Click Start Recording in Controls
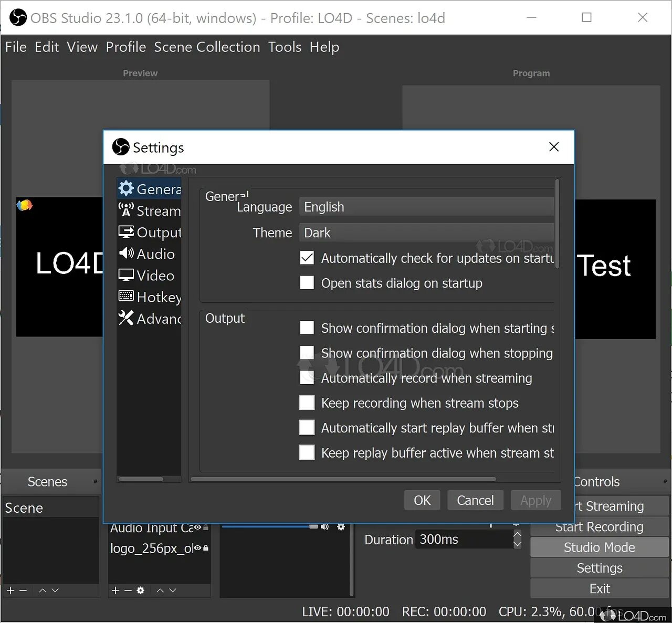Image resolution: width=672 pixels, height=623 pixels. coord(600,526)
